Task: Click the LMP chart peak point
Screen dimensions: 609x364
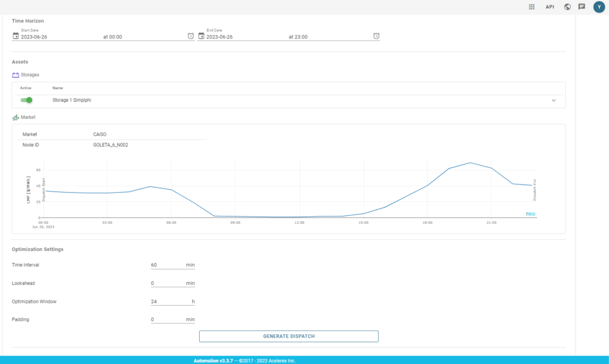Action: pos(470,162)
